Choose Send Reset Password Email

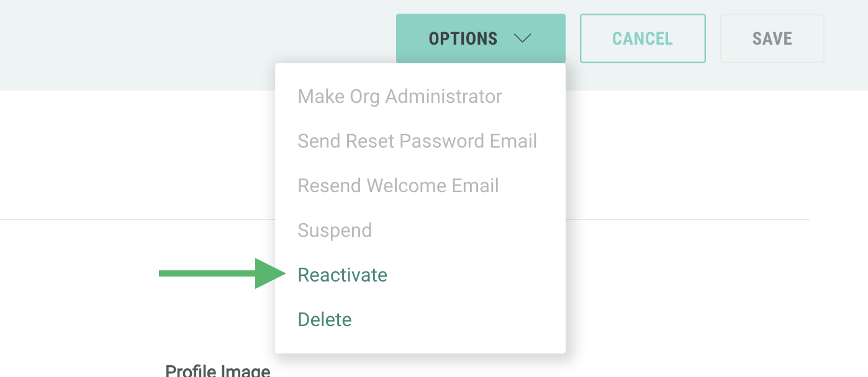pyautogui.click(x=417, y=141)
